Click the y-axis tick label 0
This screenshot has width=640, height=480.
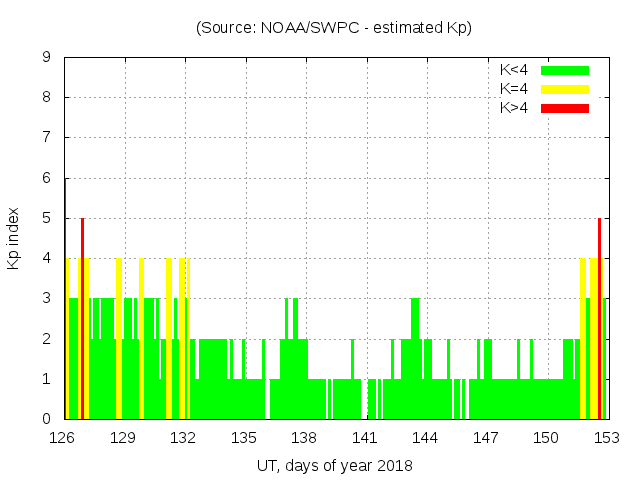click(47, 419)
